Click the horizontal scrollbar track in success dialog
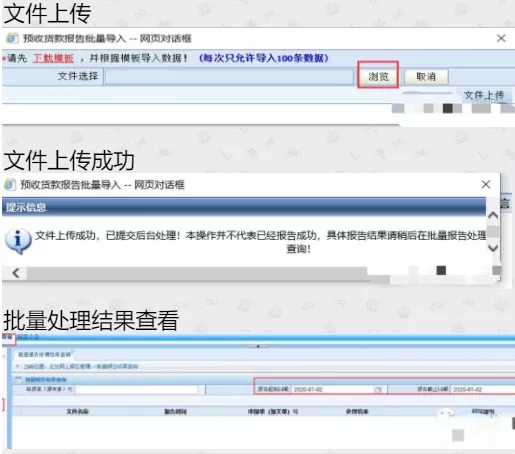The image size is (515, 454). 197,273
